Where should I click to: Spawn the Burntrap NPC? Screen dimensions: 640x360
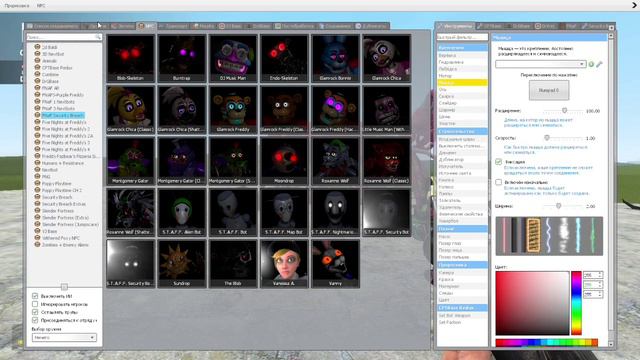182,58
